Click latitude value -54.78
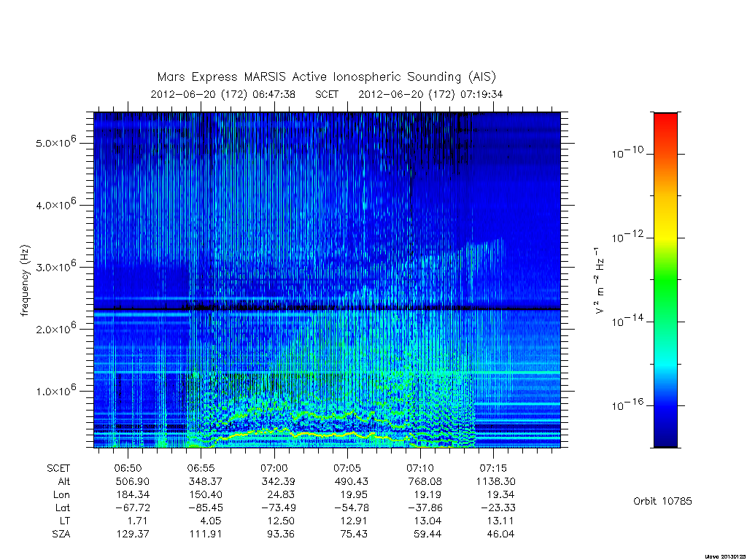 (352, 507)
